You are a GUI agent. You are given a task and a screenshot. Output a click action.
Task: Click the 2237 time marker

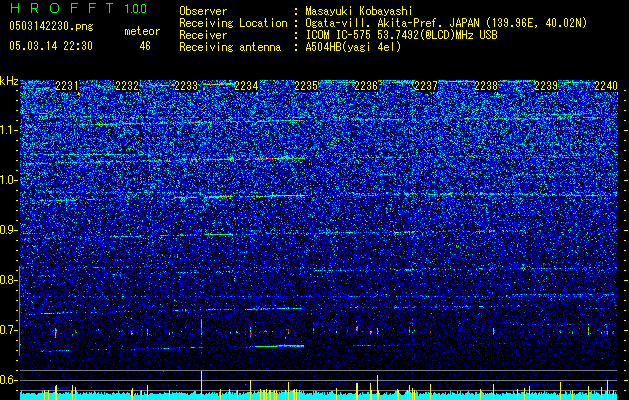point(426,86)
